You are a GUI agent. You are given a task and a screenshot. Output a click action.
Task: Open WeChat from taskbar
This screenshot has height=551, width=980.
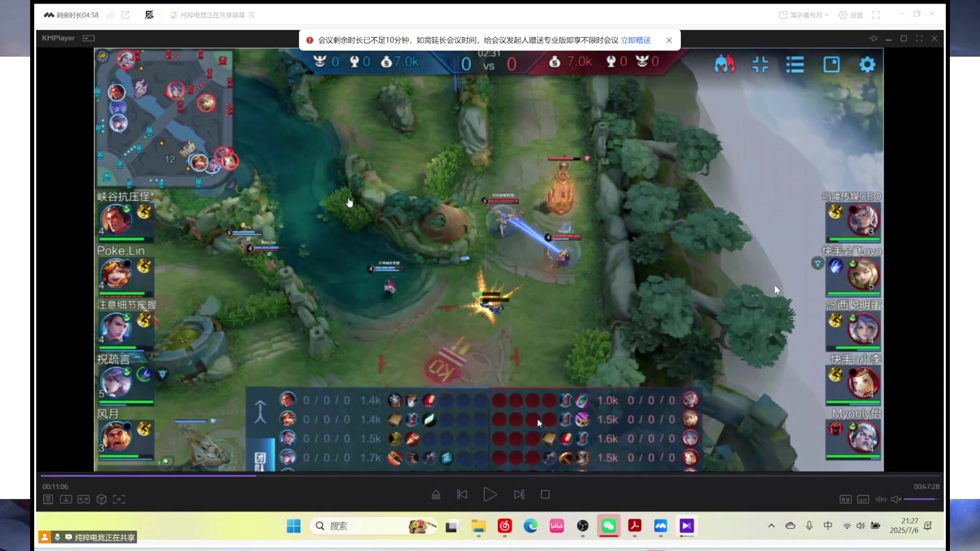(x=608, y=526)
